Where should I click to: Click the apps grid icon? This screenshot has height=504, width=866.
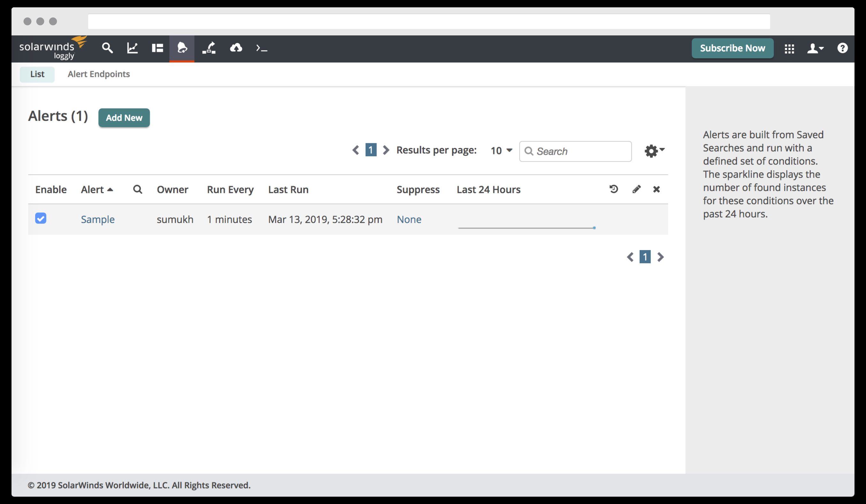point(789,48)
